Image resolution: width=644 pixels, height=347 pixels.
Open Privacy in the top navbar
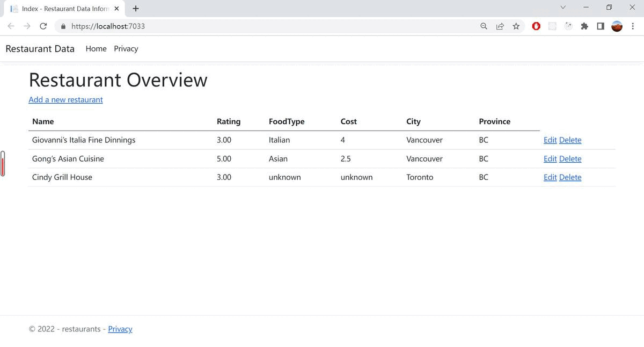(126, 48)
